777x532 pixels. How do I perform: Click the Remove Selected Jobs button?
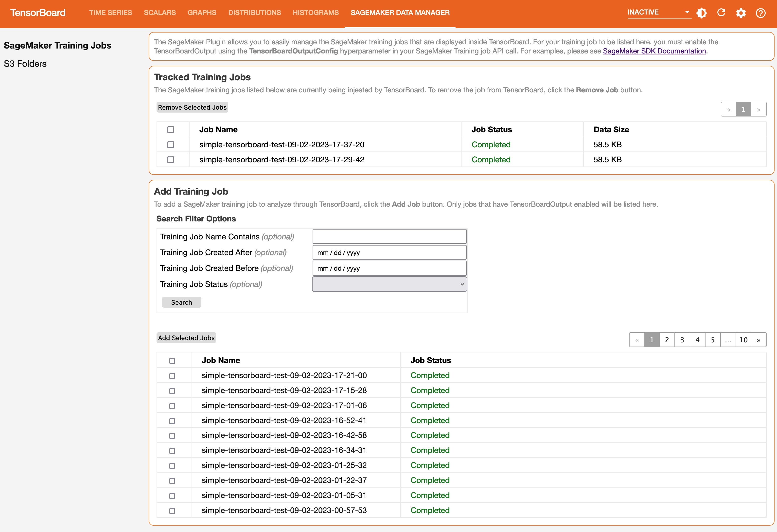pyautogui.click(x=192, y=107)
